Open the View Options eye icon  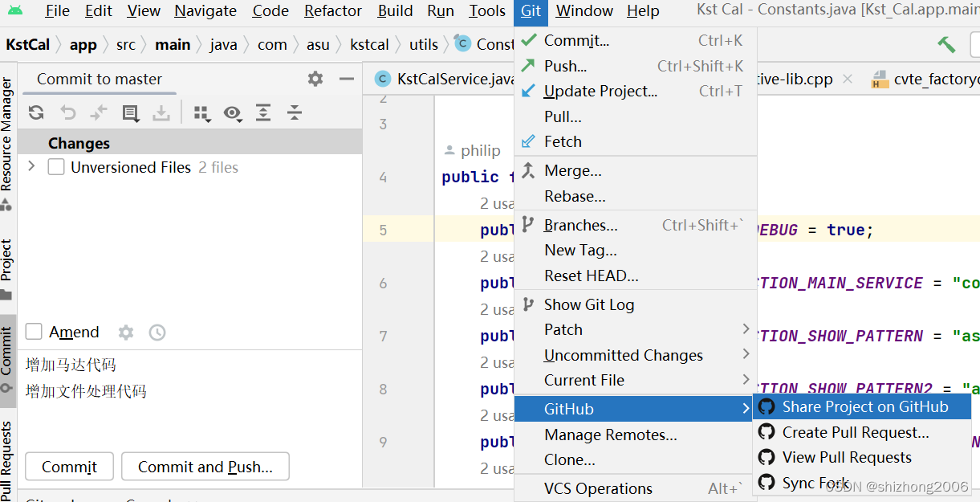(x=233, y=113)
